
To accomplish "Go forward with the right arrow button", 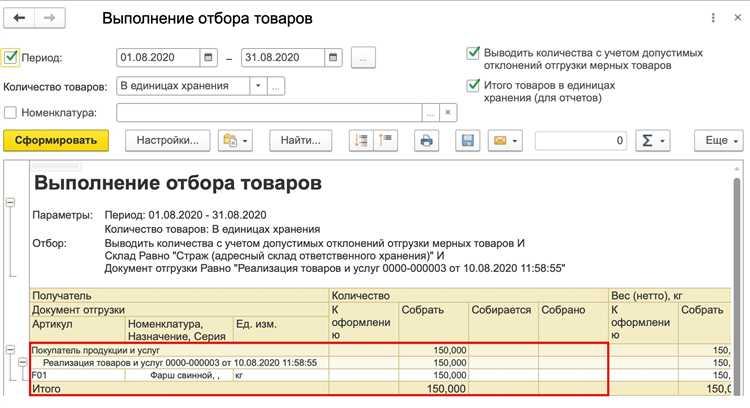I will coord(49,18).
